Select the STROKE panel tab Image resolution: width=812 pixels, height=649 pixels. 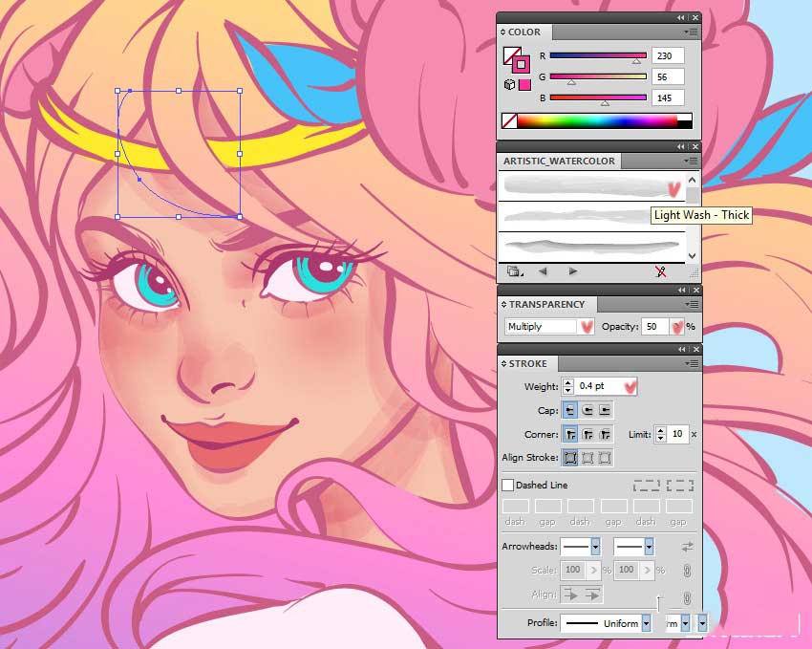pos(527,363)
